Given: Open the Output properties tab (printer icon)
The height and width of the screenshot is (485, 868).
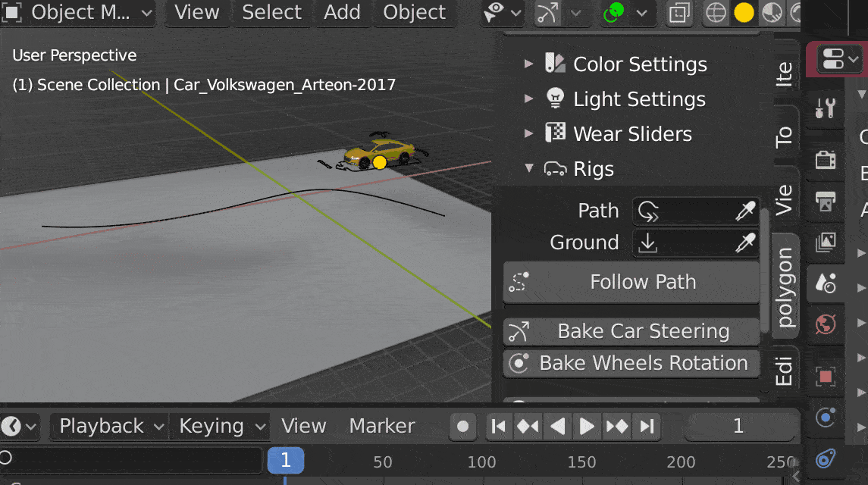Looking at the screenshot, I should tap(825, 201).
